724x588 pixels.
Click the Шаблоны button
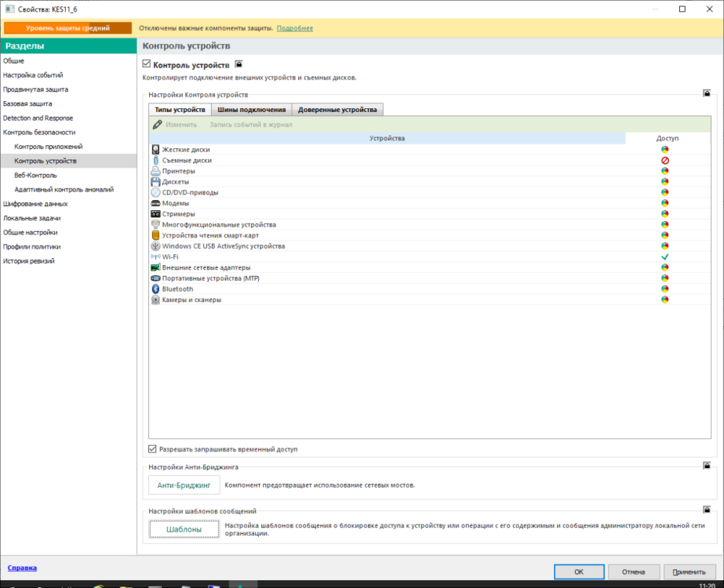[x=184, y=529]
